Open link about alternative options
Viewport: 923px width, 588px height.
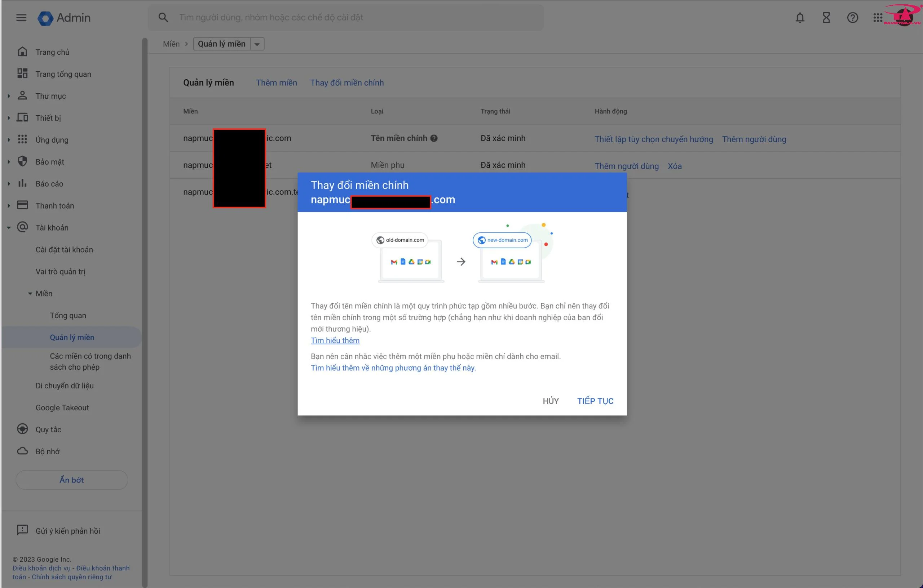pos(393,368)
